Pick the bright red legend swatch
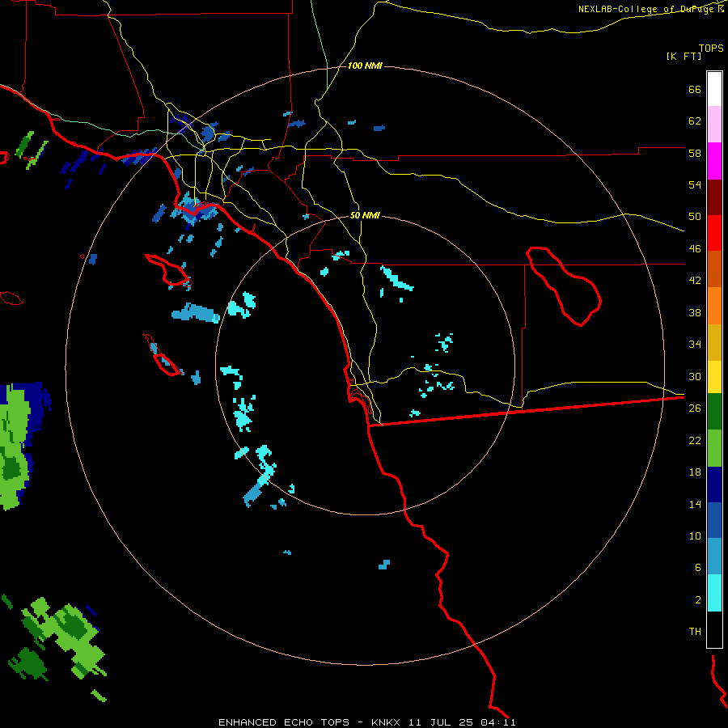This screenshot has width=728, height=728. (714, 234)
